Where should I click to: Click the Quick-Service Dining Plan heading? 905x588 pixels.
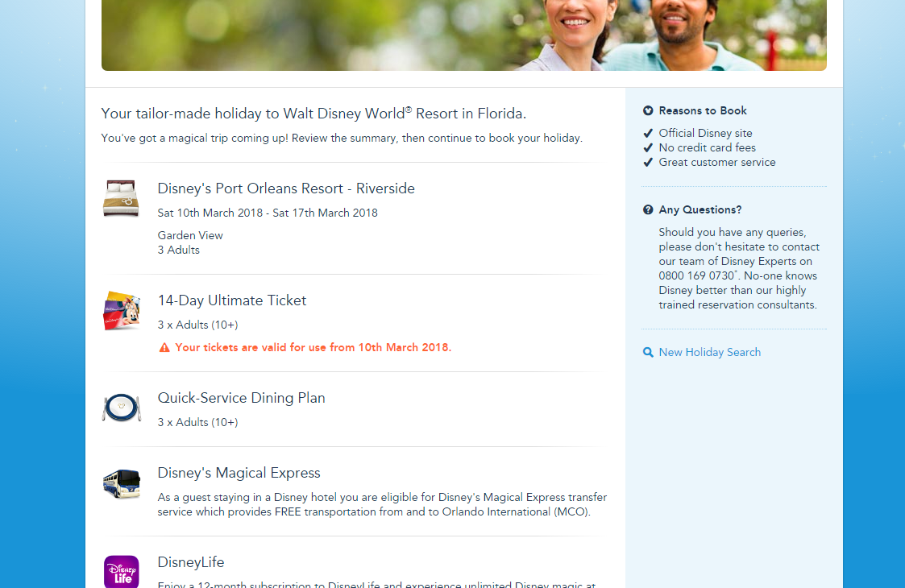pos(241,398)
